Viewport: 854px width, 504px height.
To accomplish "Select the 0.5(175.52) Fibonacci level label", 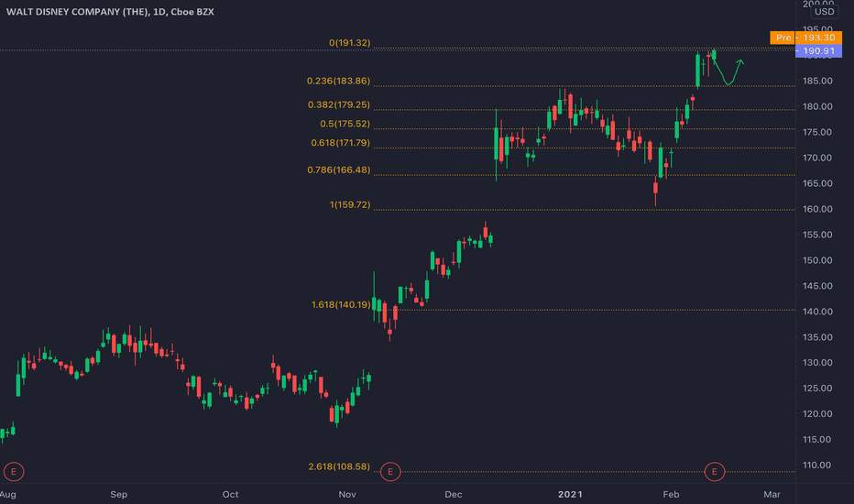I will [345, 124].
